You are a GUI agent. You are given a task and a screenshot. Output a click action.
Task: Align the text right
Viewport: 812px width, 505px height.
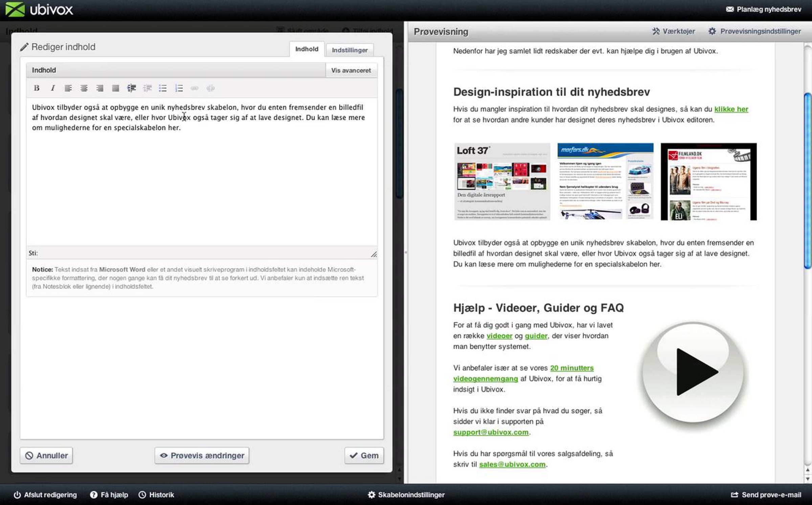pyautogui.click(x=100, y=88)
